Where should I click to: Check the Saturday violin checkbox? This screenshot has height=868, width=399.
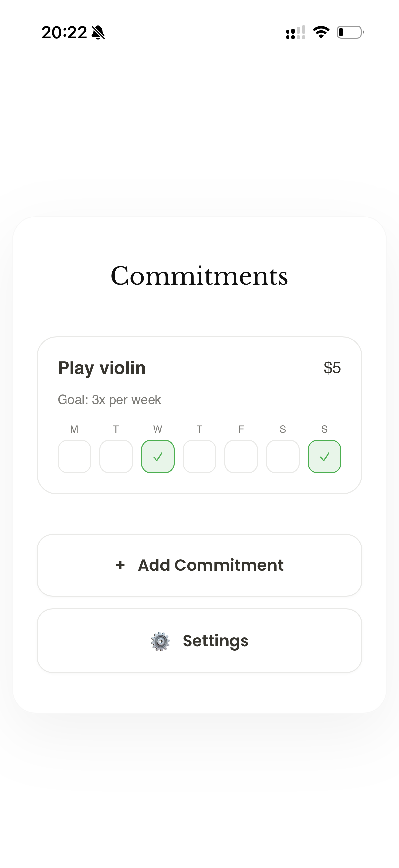click(x=283, y=457)
